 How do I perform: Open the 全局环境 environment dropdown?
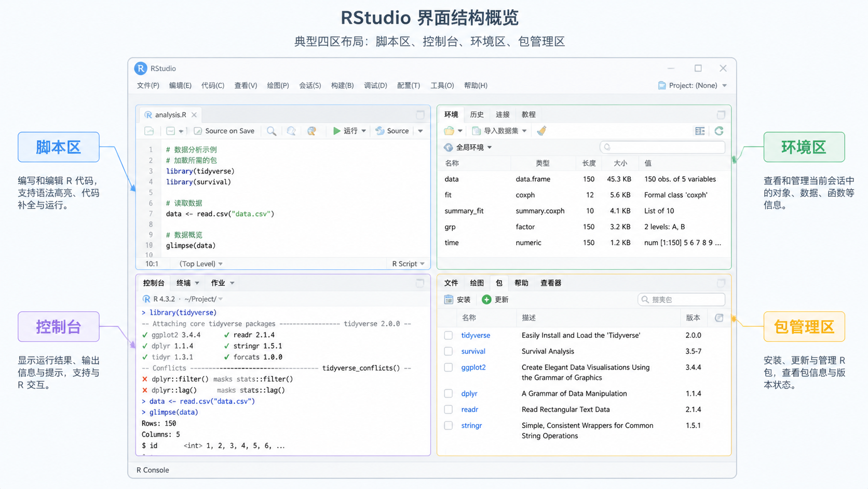[x=473, y=148]
